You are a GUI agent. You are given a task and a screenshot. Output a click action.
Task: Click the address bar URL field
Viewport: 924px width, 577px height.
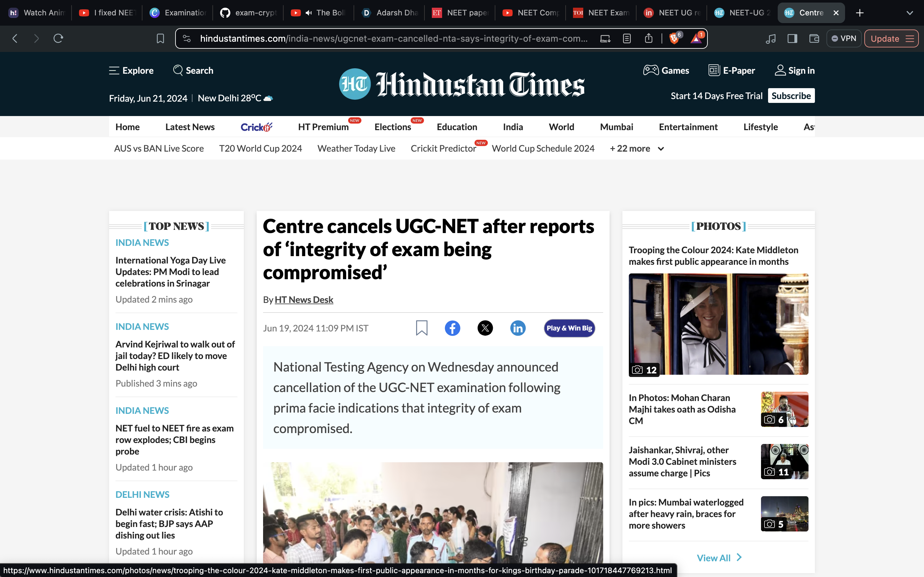pyautogui.click(x=393, y=38)
